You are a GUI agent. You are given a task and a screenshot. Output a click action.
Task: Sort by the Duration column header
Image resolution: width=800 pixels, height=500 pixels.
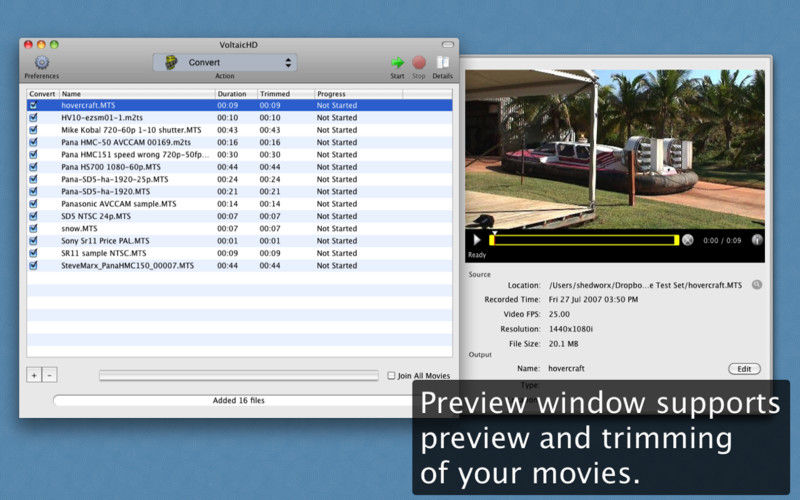point(236,94)
